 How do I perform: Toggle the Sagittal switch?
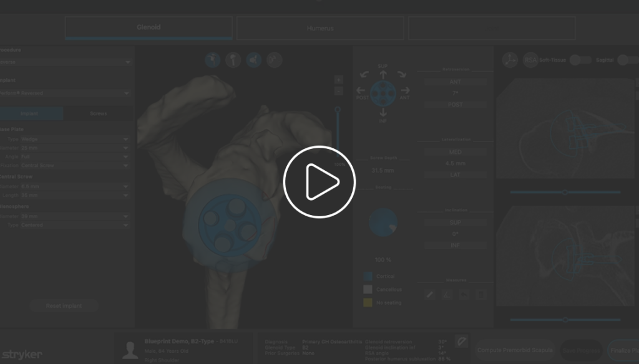click(627, 60)
